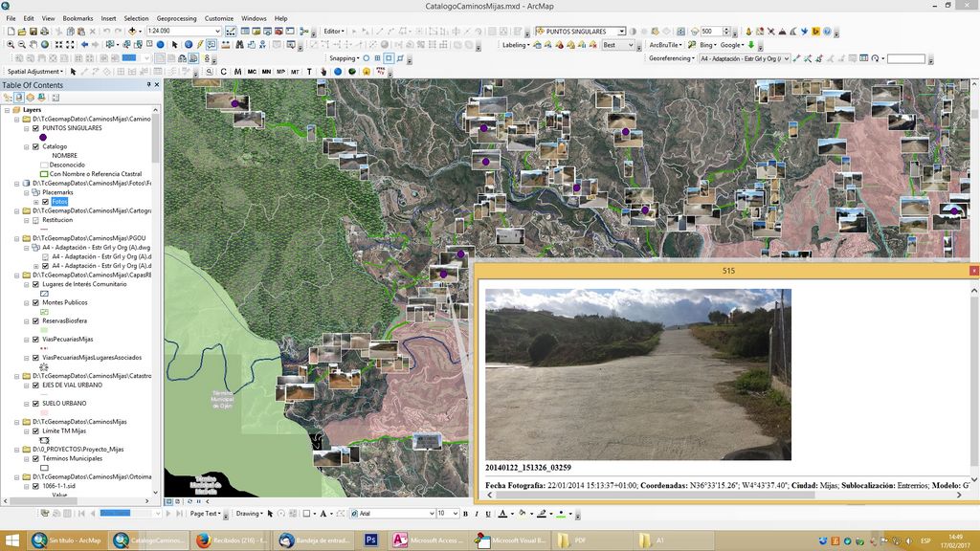The image size is (980, 551).
Task: Activate the Pan hand tool
Action: (33, 44)
